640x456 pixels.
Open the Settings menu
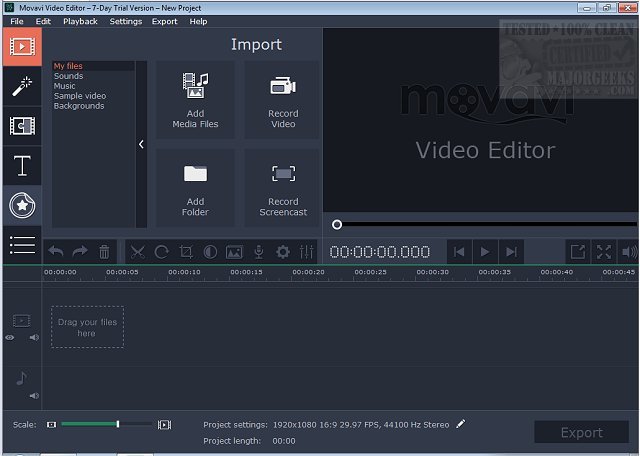(x=126, y=21)
